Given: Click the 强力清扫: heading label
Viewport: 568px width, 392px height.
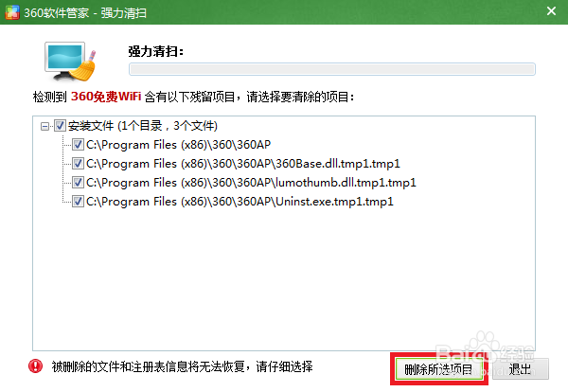Looking at the screenshot, I should click(x=156, y=51).
